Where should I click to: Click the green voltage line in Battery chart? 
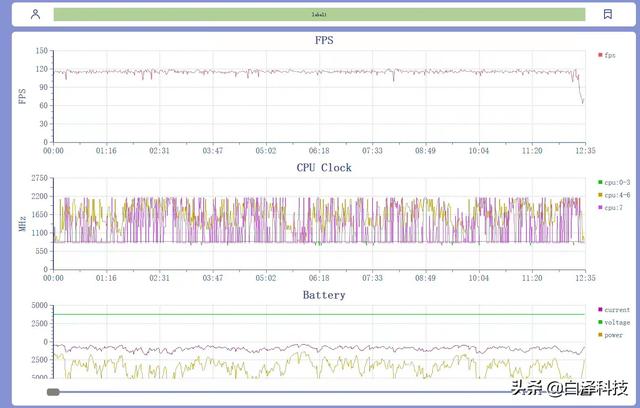click(x=319, y=314)
